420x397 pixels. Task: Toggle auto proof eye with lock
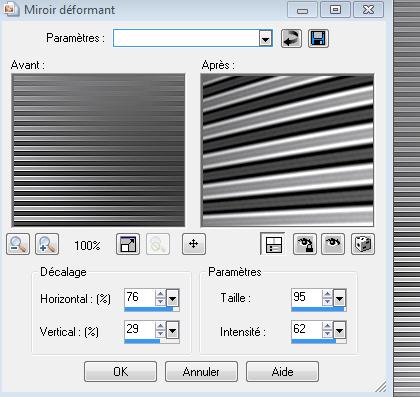(x=304, y=244)
